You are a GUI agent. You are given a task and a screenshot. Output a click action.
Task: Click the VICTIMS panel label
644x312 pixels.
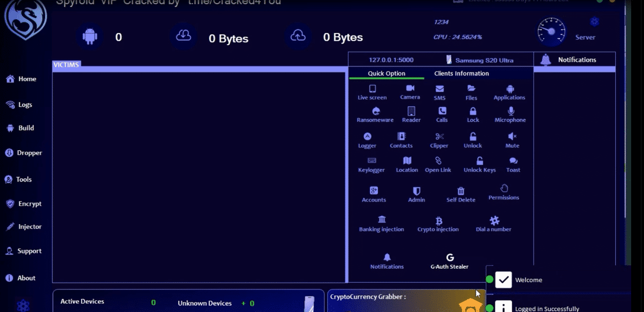point(66,65)
